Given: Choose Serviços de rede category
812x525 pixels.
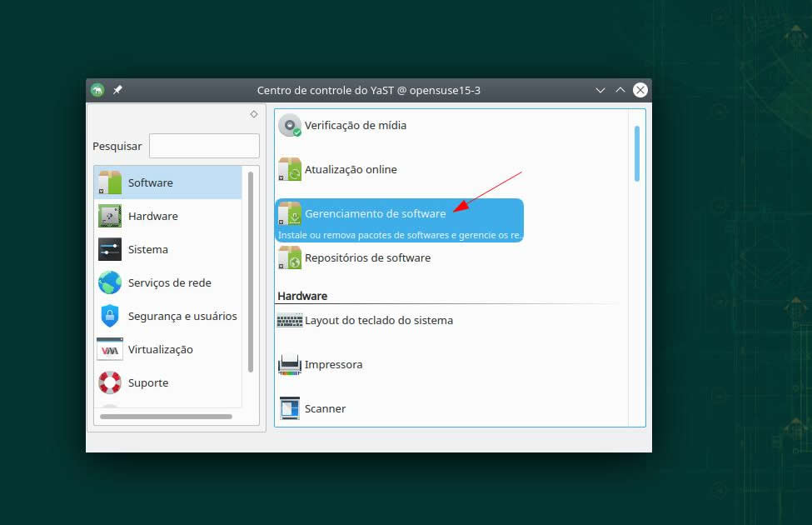Looking at the screenshot, I should (169, 282).
